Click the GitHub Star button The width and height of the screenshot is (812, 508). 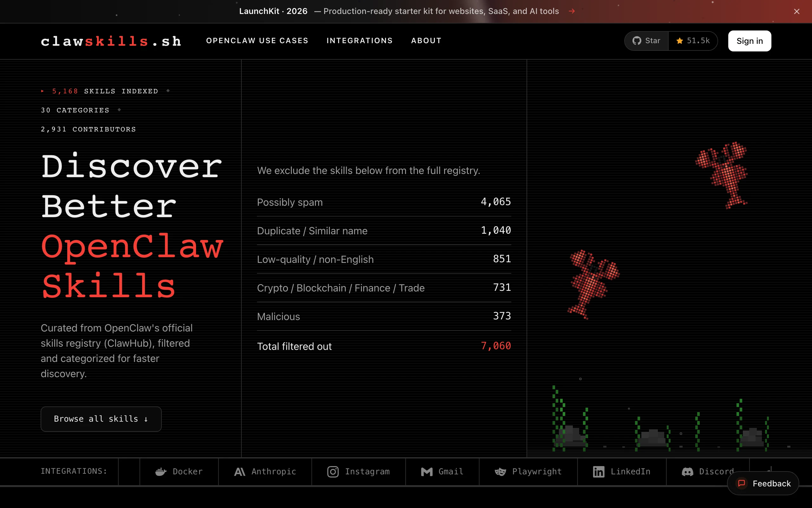[x=646, y=41]
